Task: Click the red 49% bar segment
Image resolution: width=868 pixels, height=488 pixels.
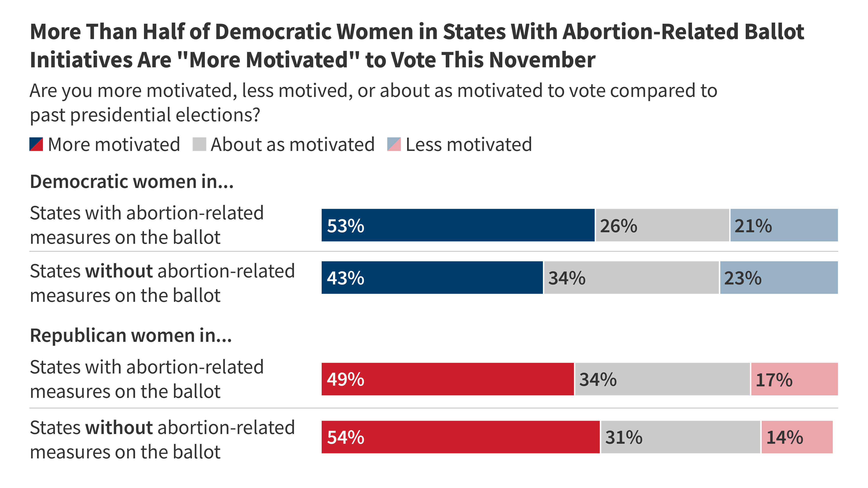Action: (x=448, y=379)
